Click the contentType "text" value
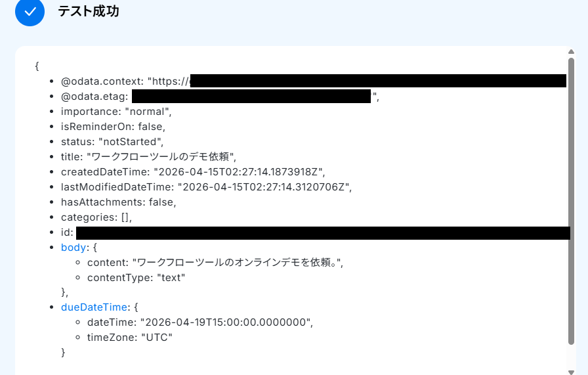The width and height of the screenshot is (588, 375). click(x=171, y=278)
